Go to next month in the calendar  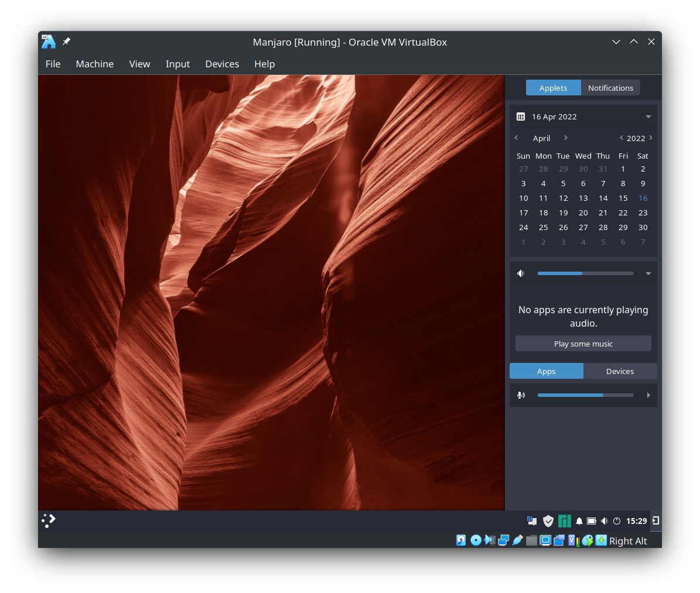tap(565, 138)
